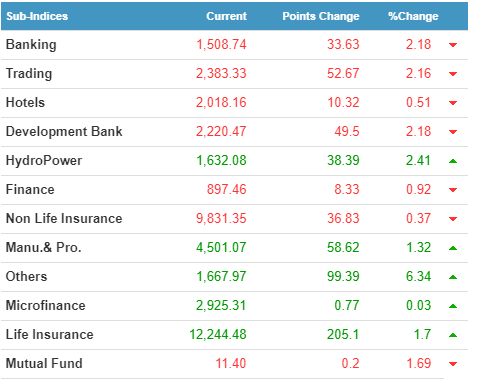The width and height of the screenshot is (481, 379).
Task: Click the Points Change column header
Action: (321, 16)
